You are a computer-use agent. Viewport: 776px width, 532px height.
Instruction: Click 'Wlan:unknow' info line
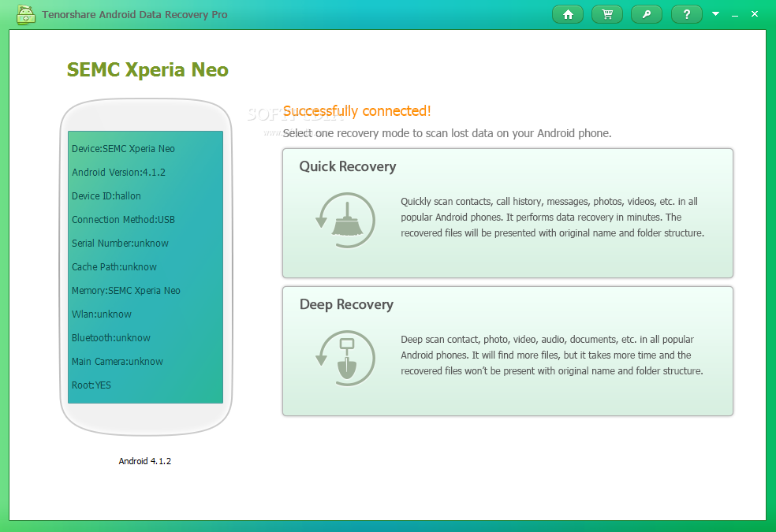(x=102, y=314)
